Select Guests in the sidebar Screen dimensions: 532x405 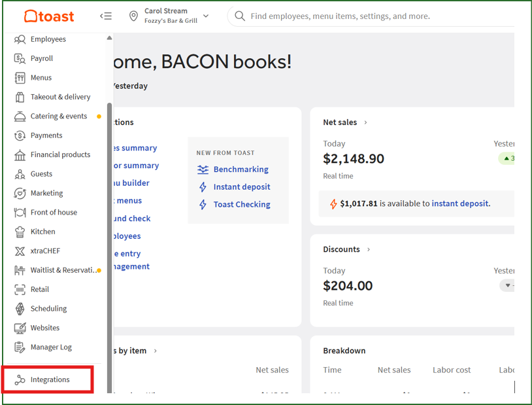(x=41, y=174)
